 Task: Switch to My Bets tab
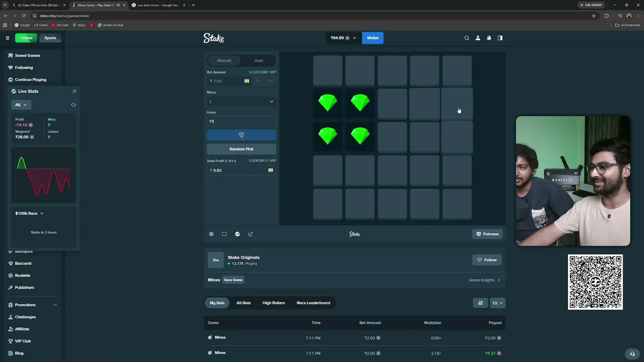pyautogui.click(x=217, y=303)
